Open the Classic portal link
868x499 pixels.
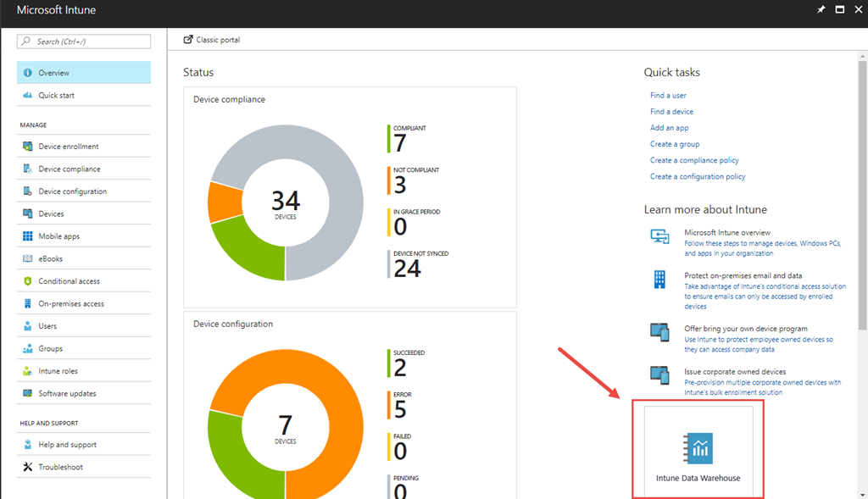tap(212, 40)
